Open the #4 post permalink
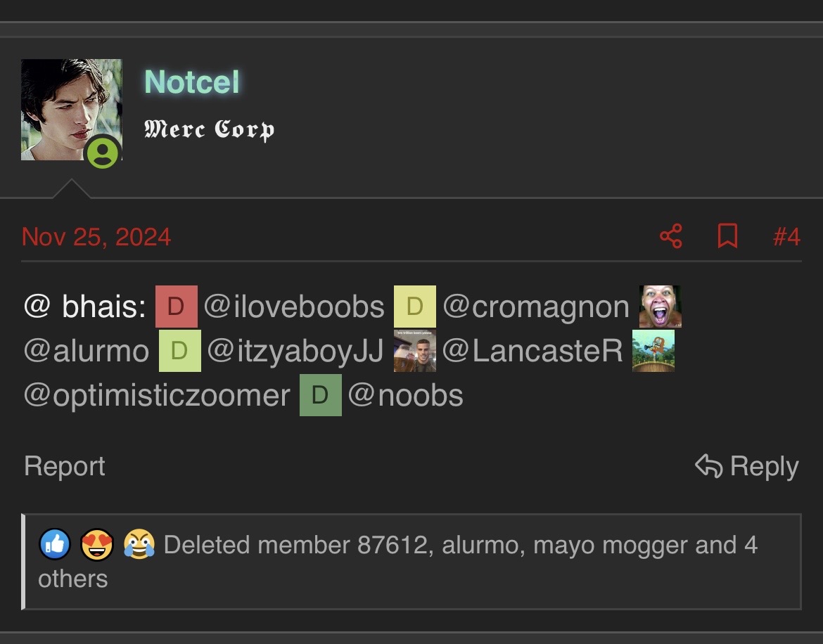Image resolution: width=823 pixels, height=644 pixels. 786,236
